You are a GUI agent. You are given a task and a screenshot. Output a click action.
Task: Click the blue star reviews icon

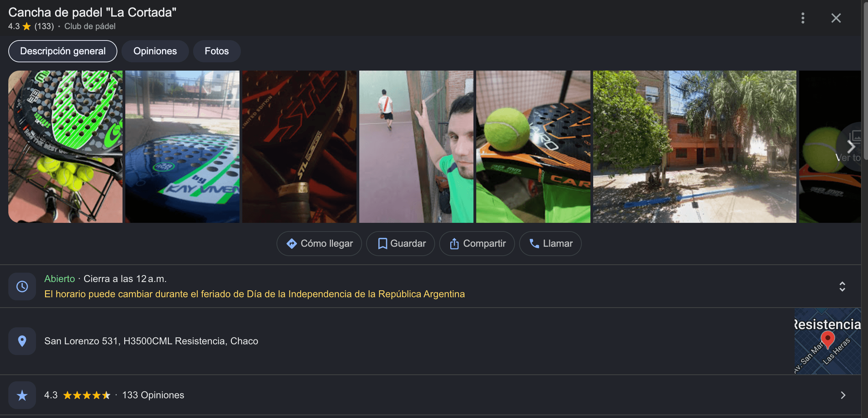(22, 395)
